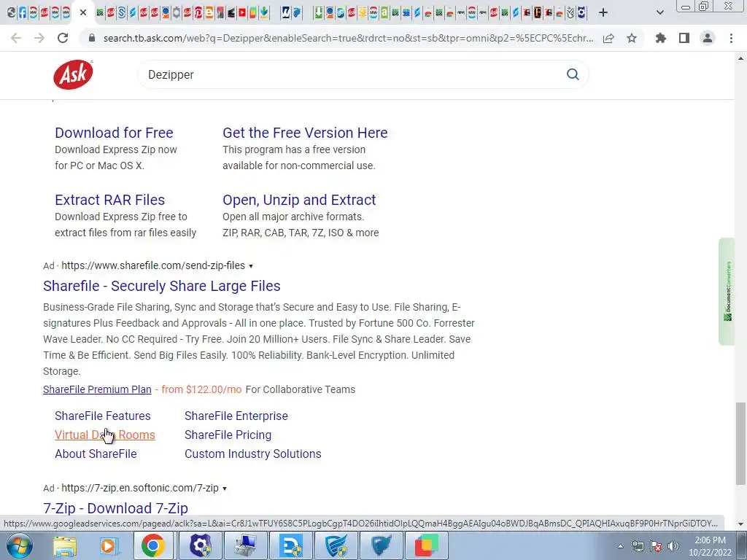Click the scrollbar up arrow
The image size is (747, 560).
[x=740, y=58]
